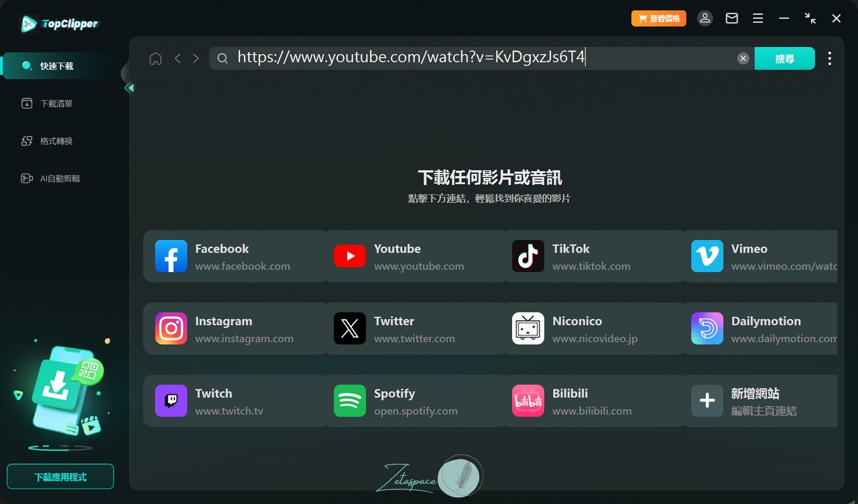This screenshot has width=858, height=504.
Task: Open the Facebook site icon
Action: click(x=171, y=256)
